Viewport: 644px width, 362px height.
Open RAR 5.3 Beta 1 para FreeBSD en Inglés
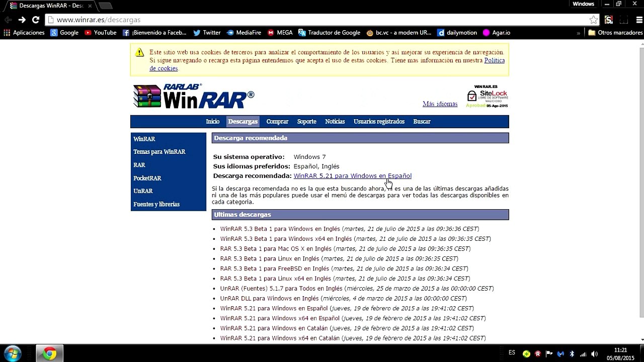274,268
